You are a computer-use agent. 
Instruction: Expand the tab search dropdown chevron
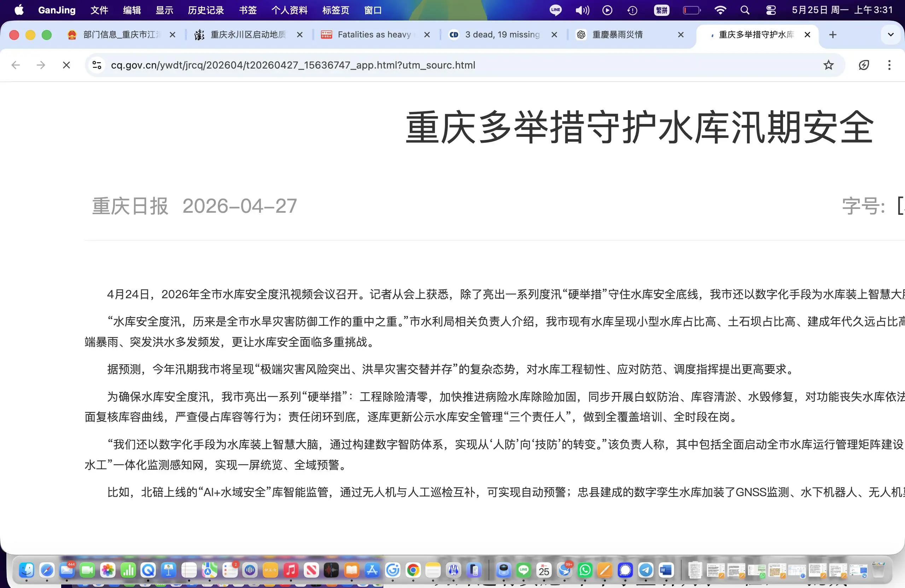click(891, 35)
